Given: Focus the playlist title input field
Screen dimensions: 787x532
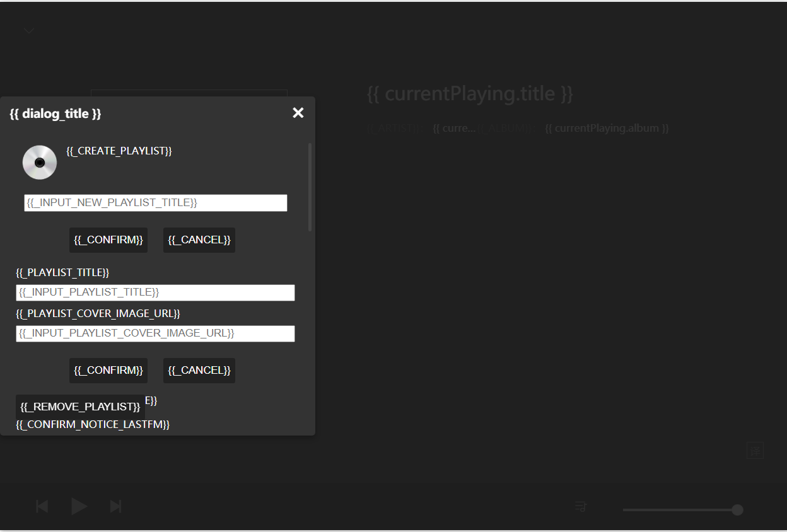Looking at the screenshot, I should (155, 292).
